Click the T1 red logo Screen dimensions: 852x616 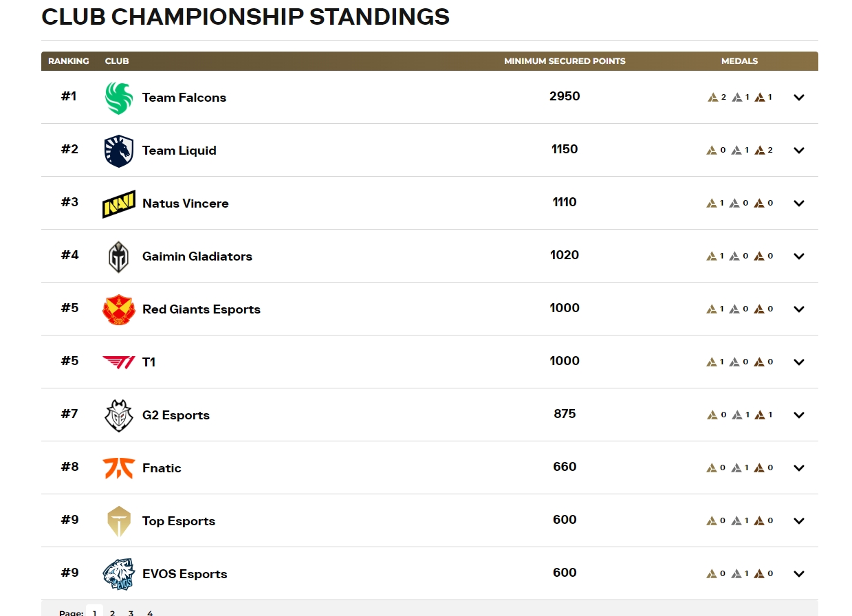click(x=118, y=362)
